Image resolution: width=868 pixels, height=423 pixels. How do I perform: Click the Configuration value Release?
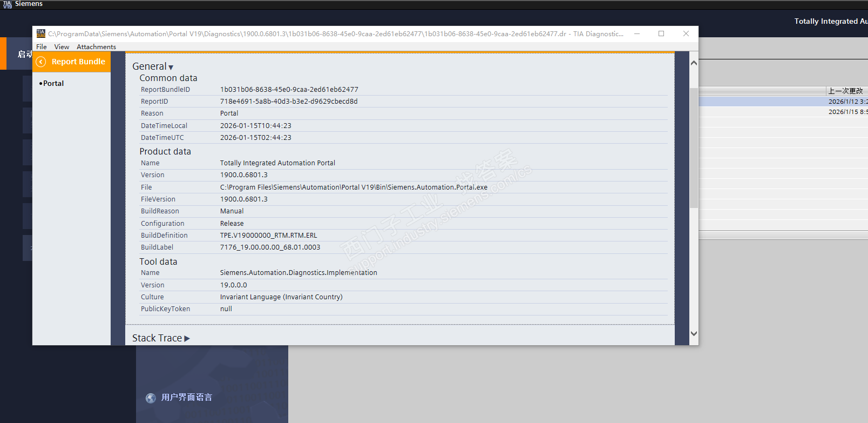(232, 224)
